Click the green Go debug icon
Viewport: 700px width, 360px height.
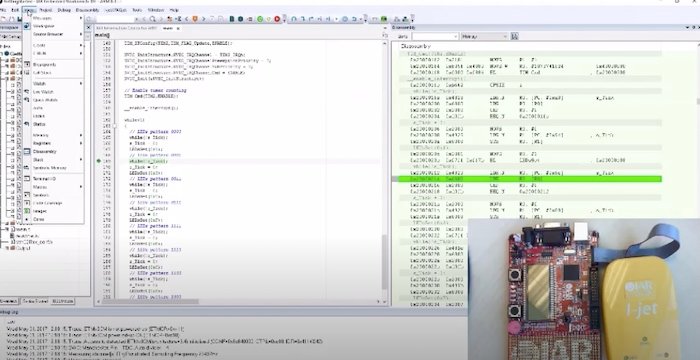coord(260,19)
